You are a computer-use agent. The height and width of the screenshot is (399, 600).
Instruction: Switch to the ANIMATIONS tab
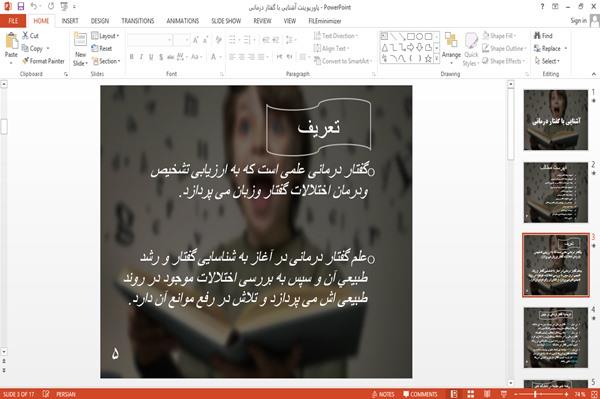pyautogui.click(x=183, y=21)
